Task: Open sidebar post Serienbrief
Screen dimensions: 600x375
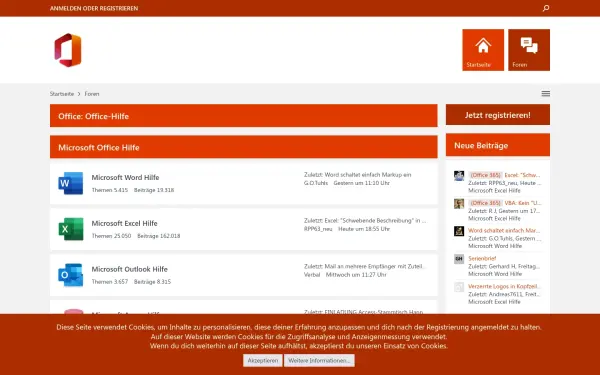Action: pyautogui.click(x=482, y=259)
